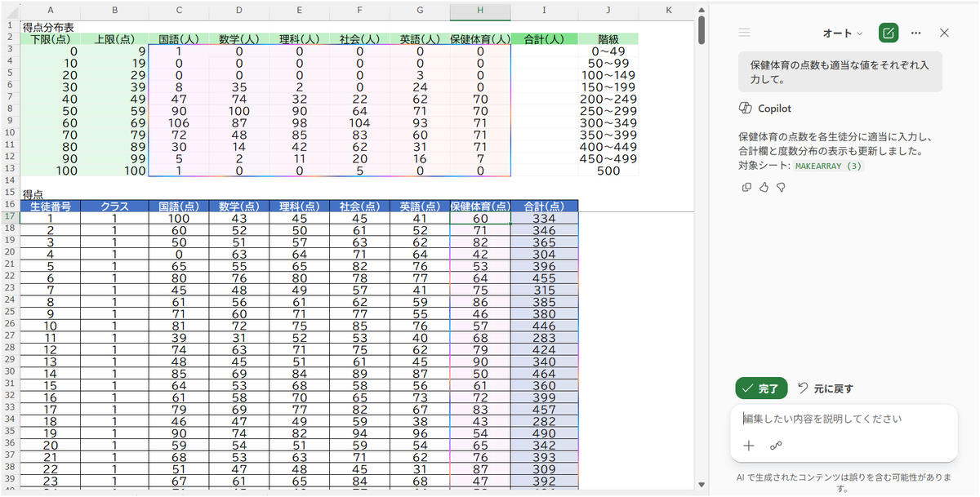Give thumbs down to Copilot response
The height and width of the screenshot is (497, 980).
tap(781, 187)
